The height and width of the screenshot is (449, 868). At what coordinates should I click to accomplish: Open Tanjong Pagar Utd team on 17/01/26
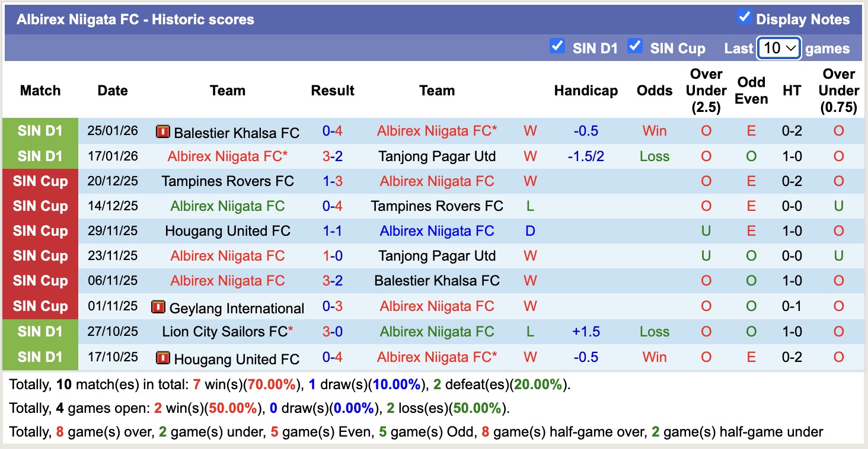pyautogui.click(x=437, y=156)
